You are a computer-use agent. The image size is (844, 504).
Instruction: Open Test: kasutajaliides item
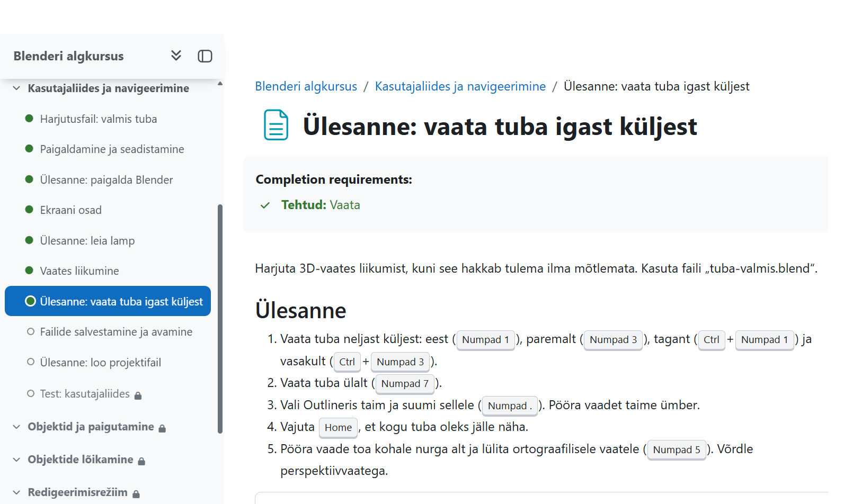pos(85,394)
